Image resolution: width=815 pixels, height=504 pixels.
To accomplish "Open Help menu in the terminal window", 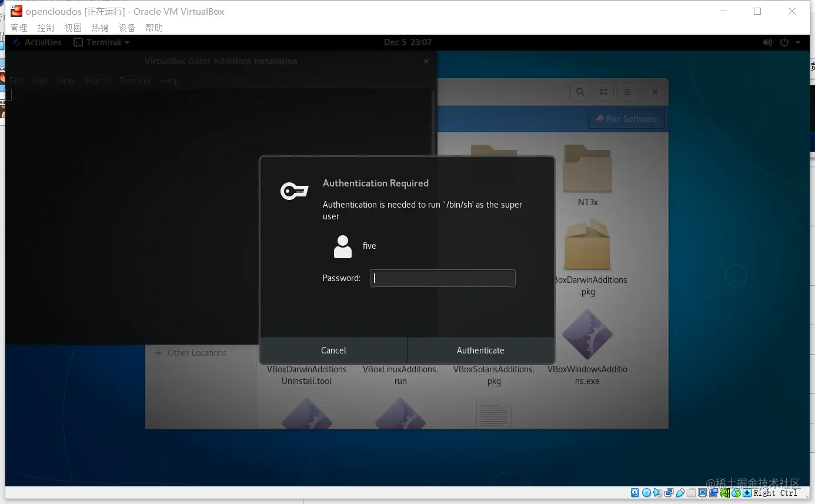I will point(170,81).
